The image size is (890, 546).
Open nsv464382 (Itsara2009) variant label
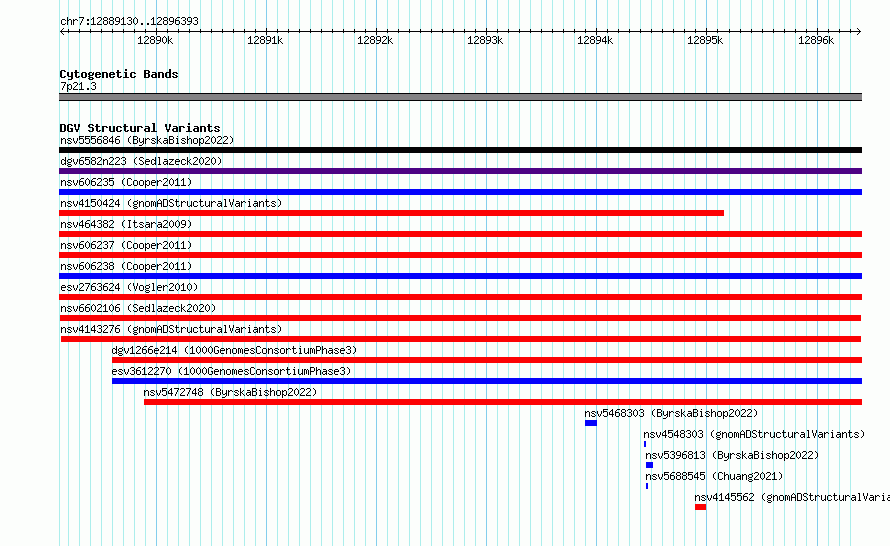[126, 224]
